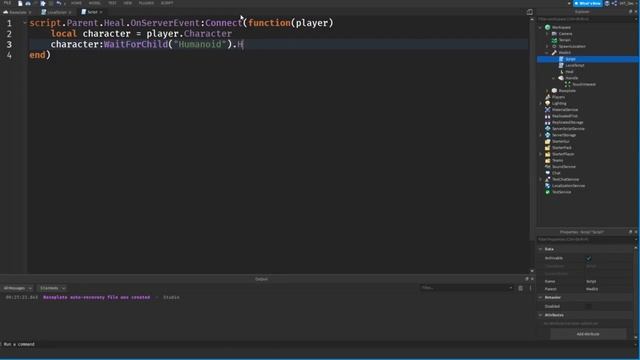This screenshot has height=360, width=640.
Task: Click the Parent property value Medkit
Action: point(592,289)
